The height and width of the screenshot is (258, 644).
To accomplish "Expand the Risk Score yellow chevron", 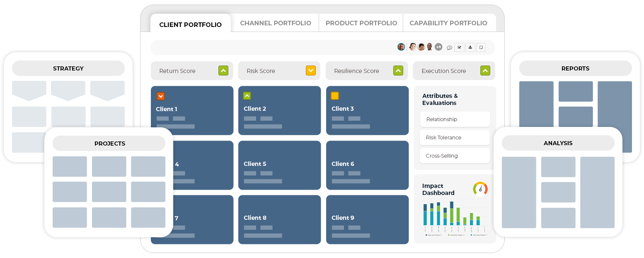I will click(311, 71).
